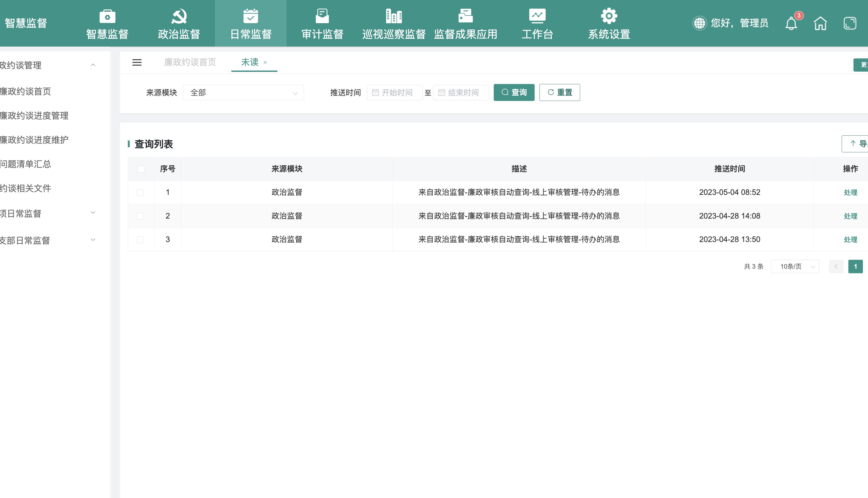Click the 共 3 条 total count
Screen dimensions: 868x498
tap(753, 266)
